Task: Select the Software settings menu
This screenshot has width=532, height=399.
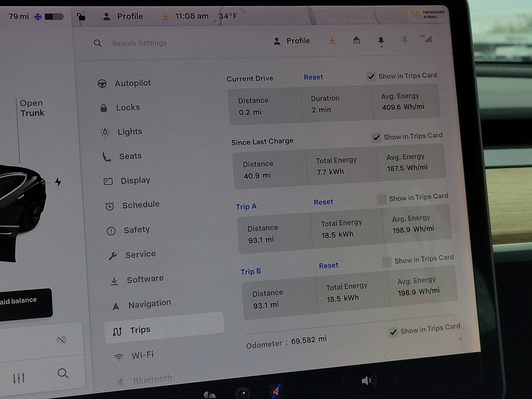Action: pos(145,279)
